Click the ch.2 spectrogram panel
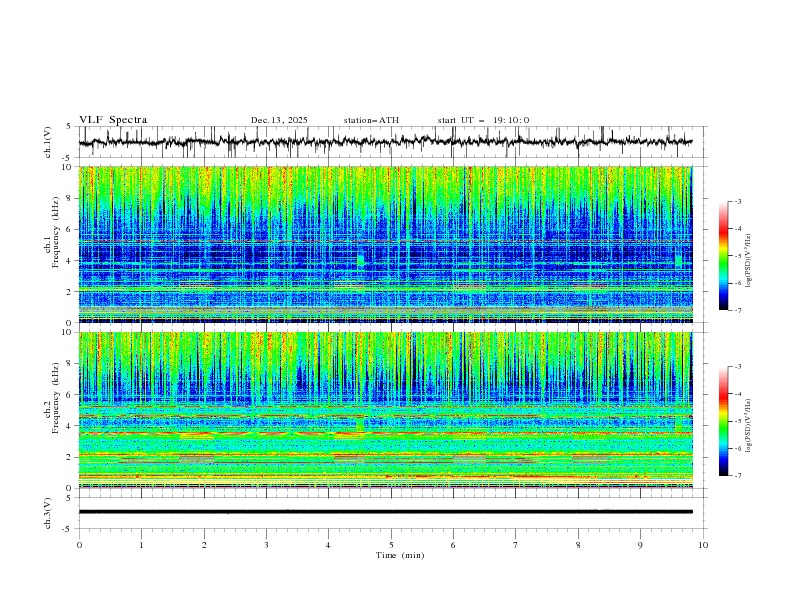The width and height of the screenshot is (792, 612). click(386, 410)
